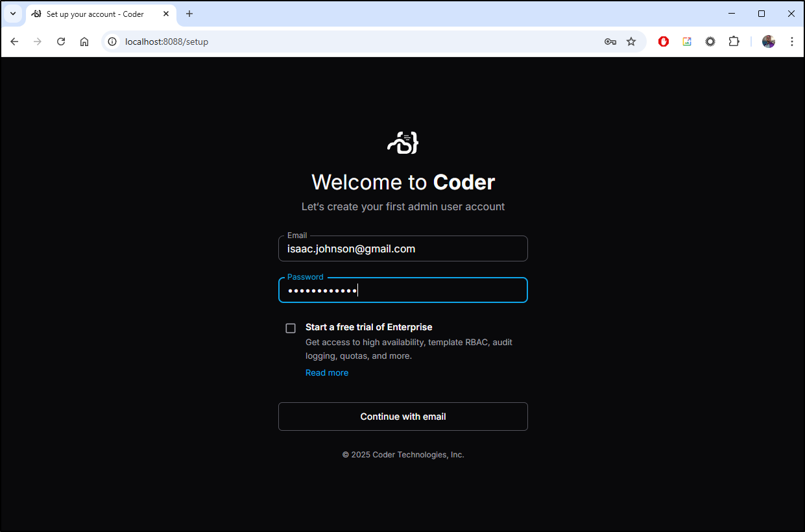
Task: Open a new browser tab
Action: (x=189, y=14)
